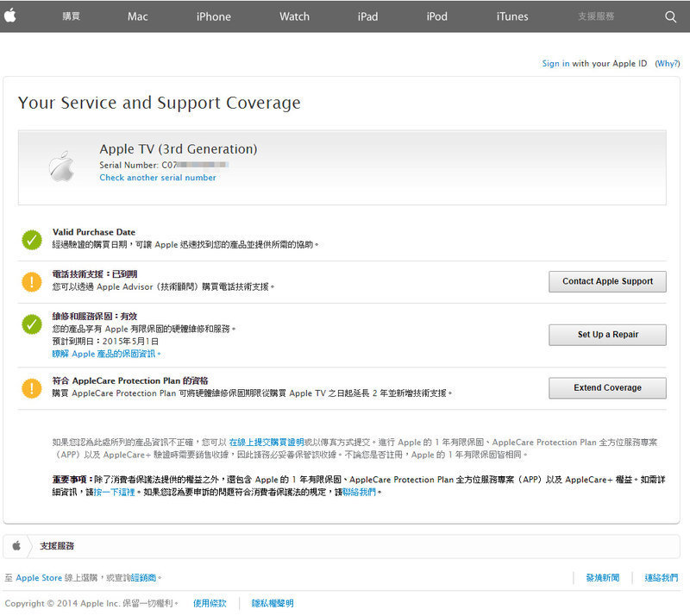Click the grey Apple product image
690x616 pixels.
61,167
